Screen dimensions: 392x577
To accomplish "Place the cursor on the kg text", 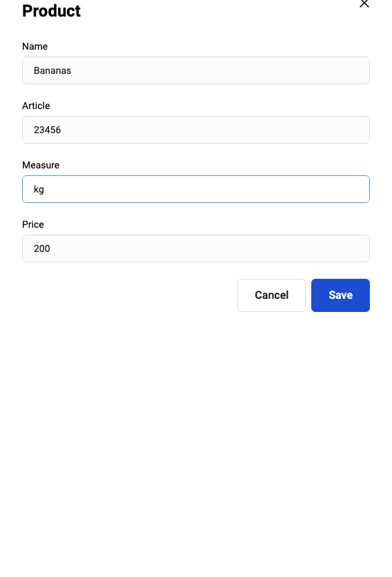I will (39, 190).
